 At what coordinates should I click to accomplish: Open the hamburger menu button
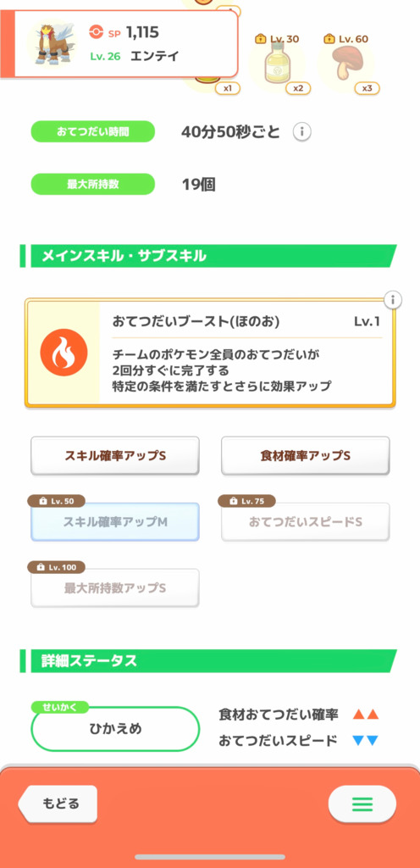[x=362, y=804]
